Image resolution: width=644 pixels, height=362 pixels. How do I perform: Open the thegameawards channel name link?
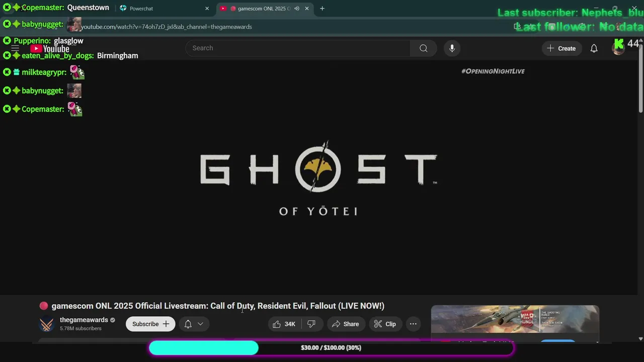pos(84,320)
